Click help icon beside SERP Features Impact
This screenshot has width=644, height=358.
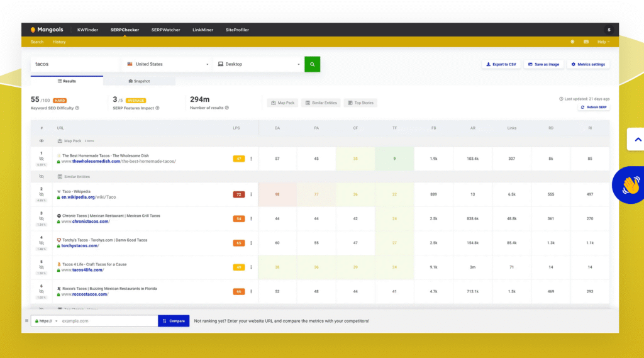[x=157, y=108]
